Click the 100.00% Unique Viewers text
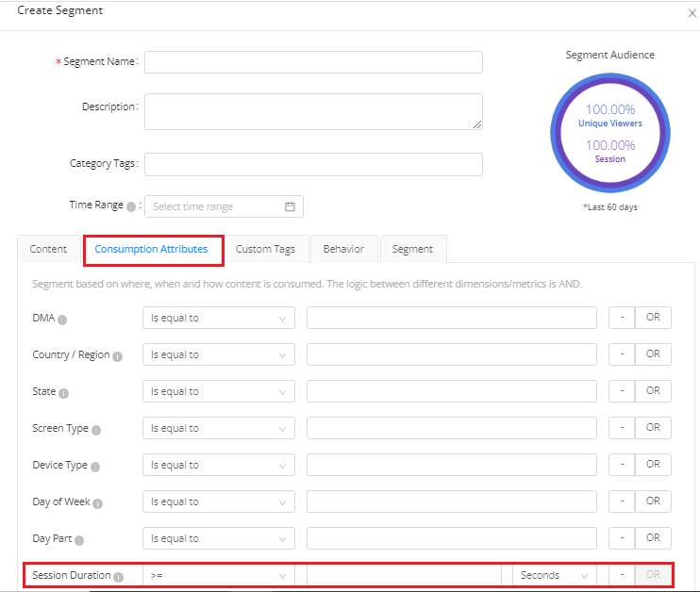 click(610, 115)
